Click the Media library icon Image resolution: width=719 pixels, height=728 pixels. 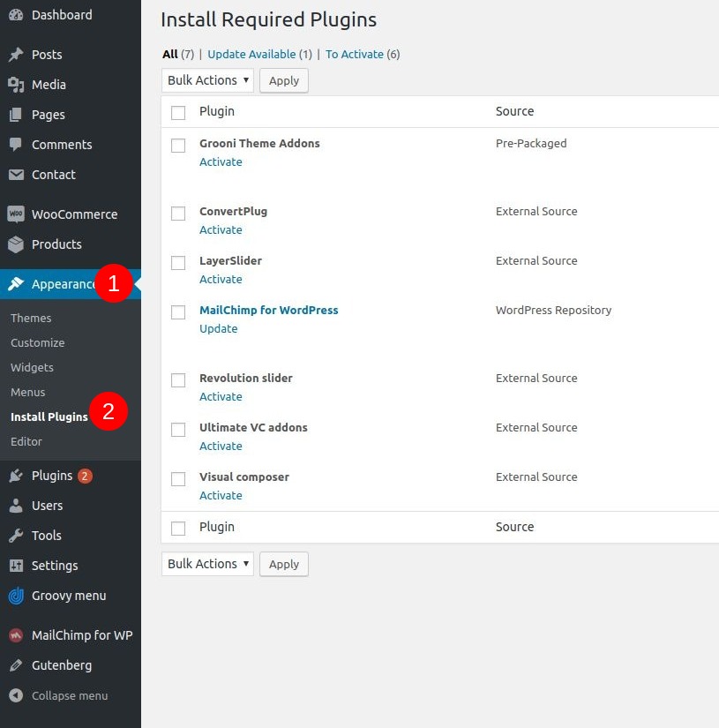(16, 85)
